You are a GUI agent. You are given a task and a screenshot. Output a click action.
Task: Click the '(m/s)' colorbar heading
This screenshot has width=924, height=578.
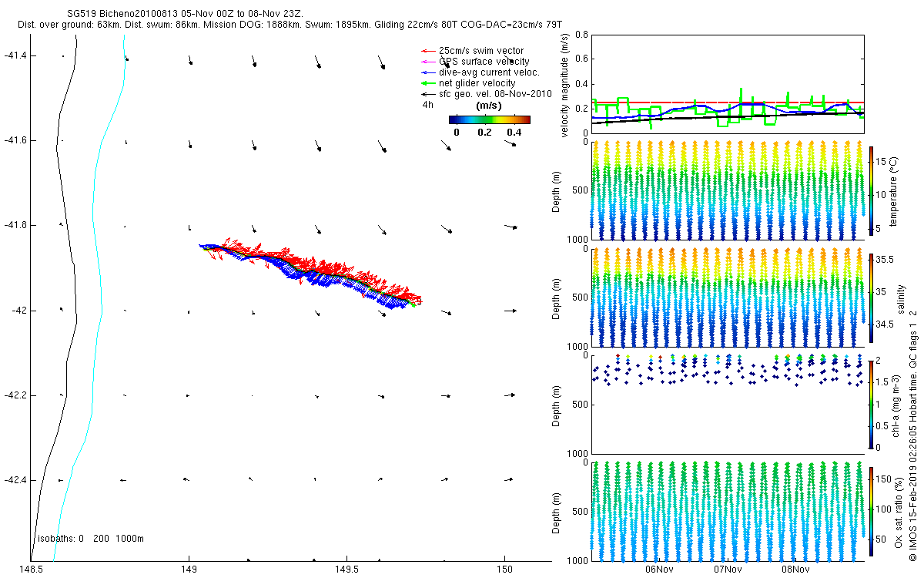tap(490, 106)
